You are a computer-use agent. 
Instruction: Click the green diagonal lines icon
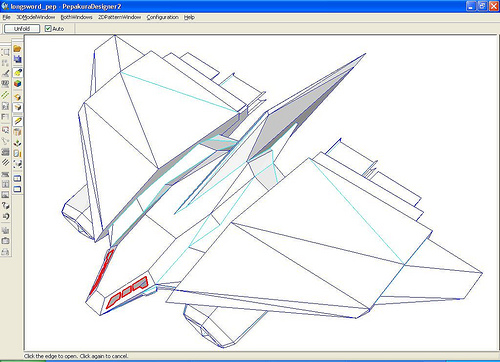point(5,95)
